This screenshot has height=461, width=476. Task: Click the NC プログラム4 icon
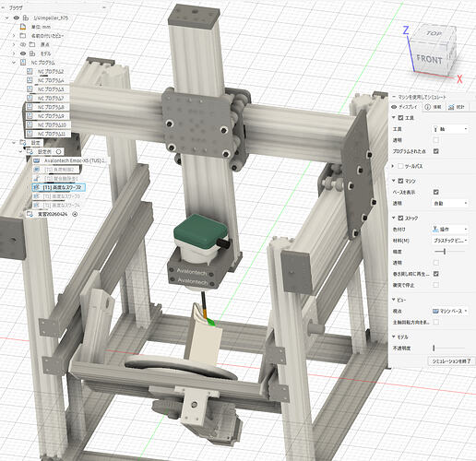tap(30, 80)
